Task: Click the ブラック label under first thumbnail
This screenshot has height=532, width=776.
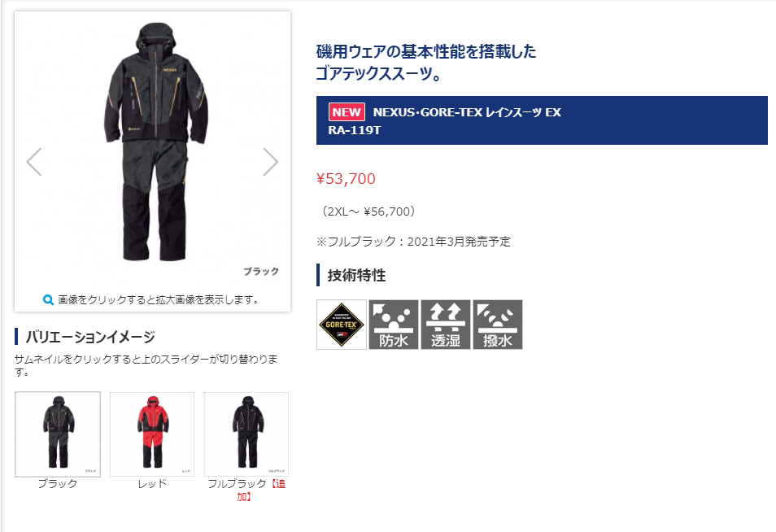Action: pos(58,484)
